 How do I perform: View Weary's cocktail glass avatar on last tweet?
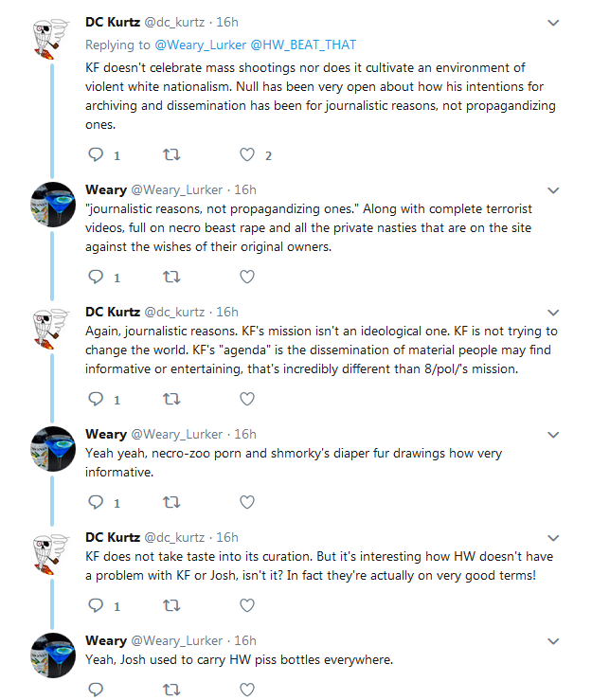click(x=53, y=655)
